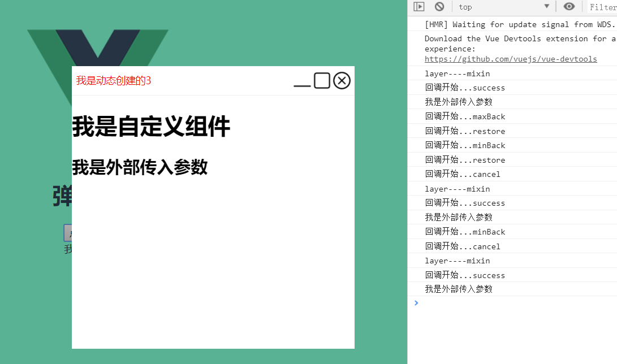Select the "回调开始...maxBack" console line

tap(465, 116)
